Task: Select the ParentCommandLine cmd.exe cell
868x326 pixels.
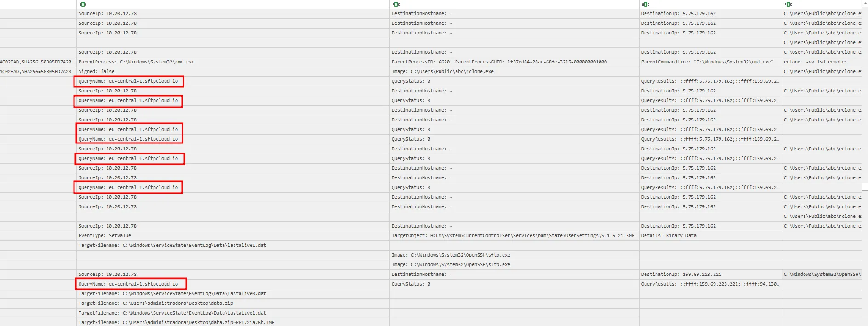Action: coord(707,62)
